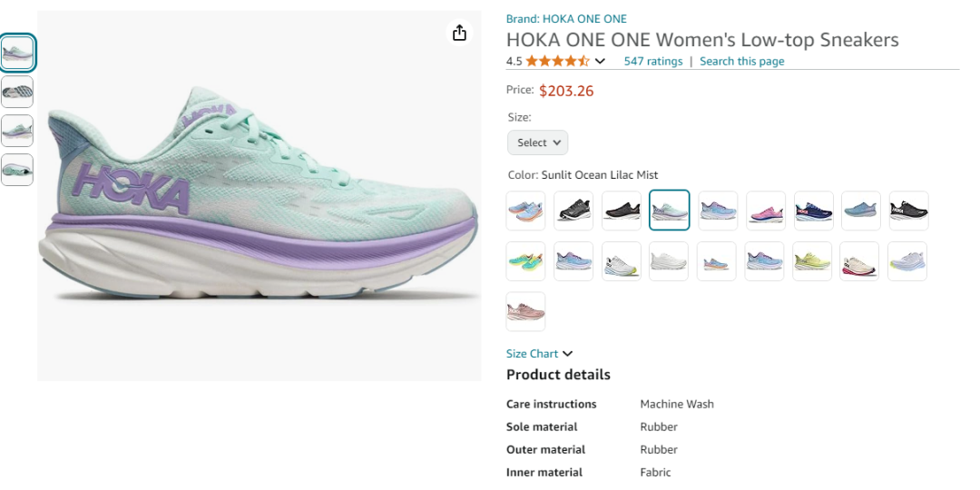Image resolution: width=980 pixels, height=490 pixels.
Task: Select the all-white shoe color swatch
Action: click(x=669, y=261)
